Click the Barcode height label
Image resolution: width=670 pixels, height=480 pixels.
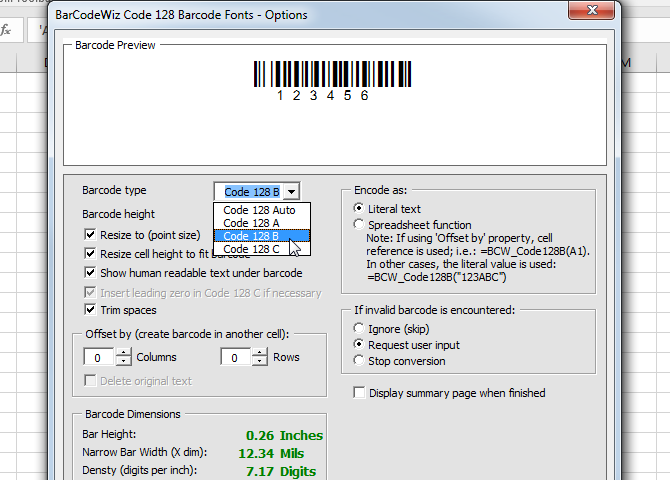coord(118,214)
